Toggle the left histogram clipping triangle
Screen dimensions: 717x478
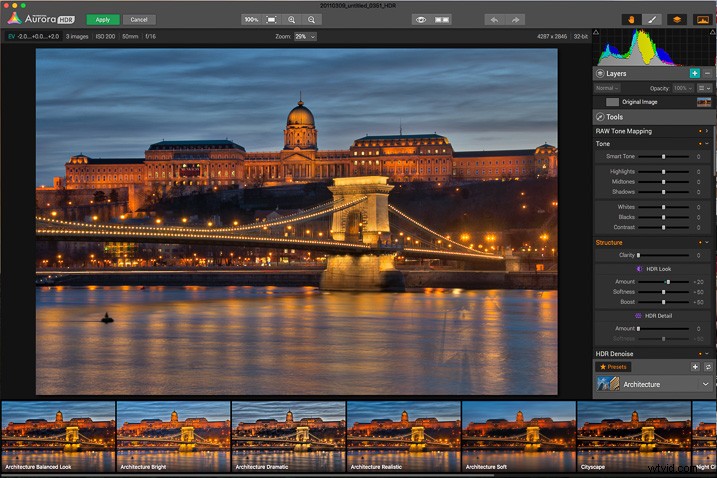(596, 32)
